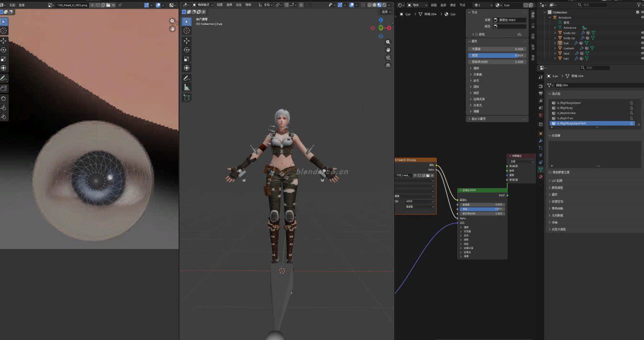Toggle visibility of the face object
Image resolution: width=644 pixels, height=340 pixels.
(x=642, y=54)
